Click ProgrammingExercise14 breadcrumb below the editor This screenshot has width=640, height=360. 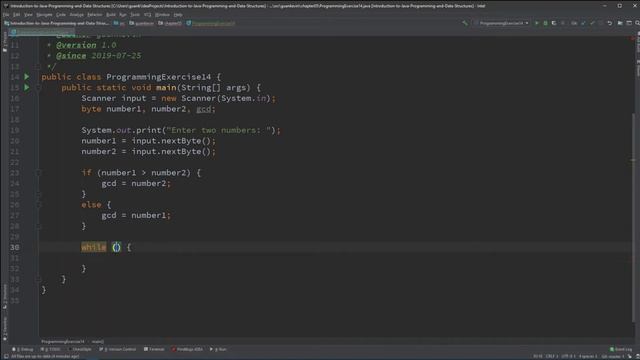click(63, 342)
